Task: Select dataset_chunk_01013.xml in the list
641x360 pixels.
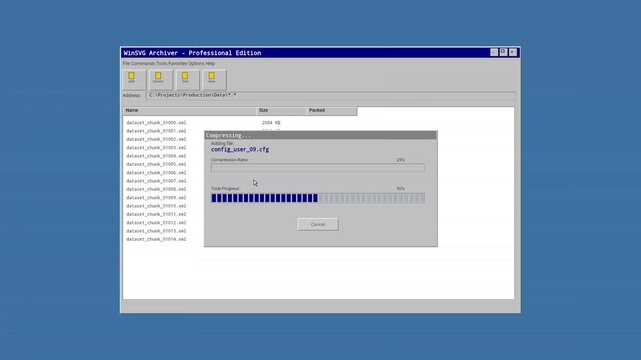Action: tap(156, 231)
